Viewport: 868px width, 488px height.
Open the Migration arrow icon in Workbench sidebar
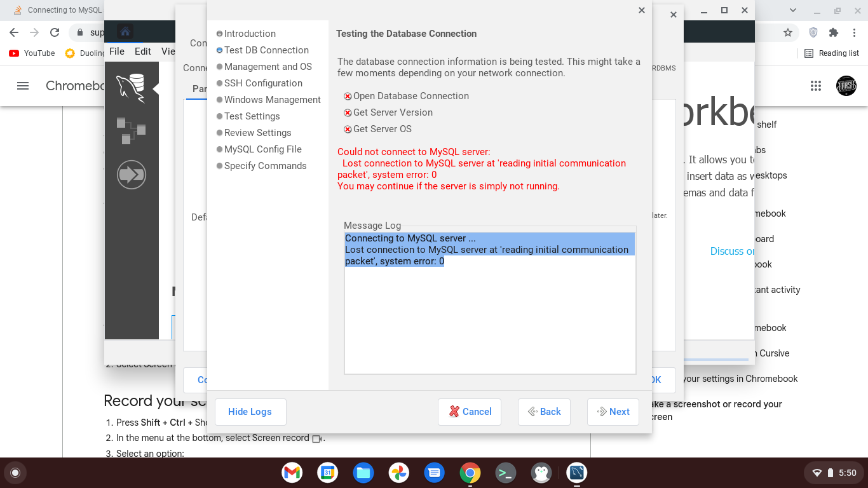[132, 174]
